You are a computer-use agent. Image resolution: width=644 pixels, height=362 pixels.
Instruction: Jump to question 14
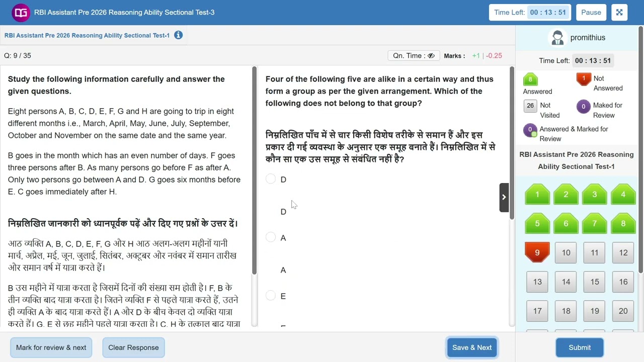coord(566,282)
